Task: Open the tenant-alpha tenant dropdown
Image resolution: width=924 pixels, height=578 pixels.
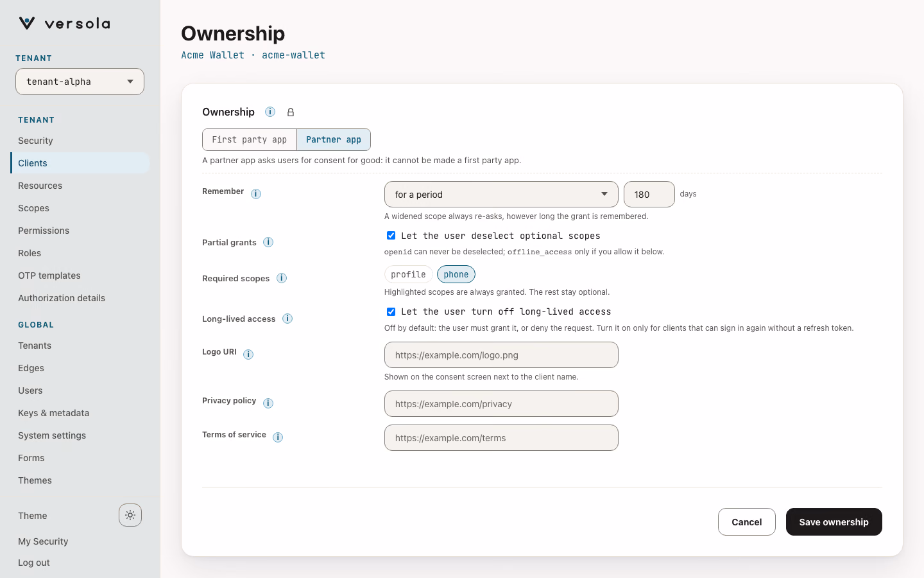Action: point(80,82)
